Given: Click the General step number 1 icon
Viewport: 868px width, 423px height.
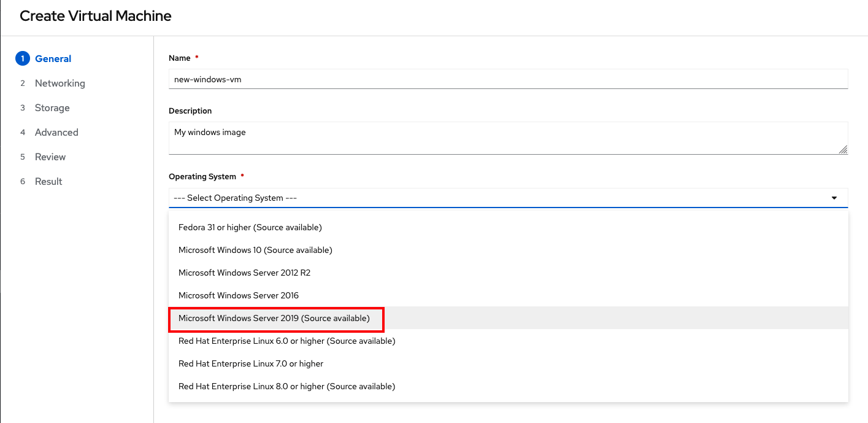Looking at the screenshot, I should (22, 59).
